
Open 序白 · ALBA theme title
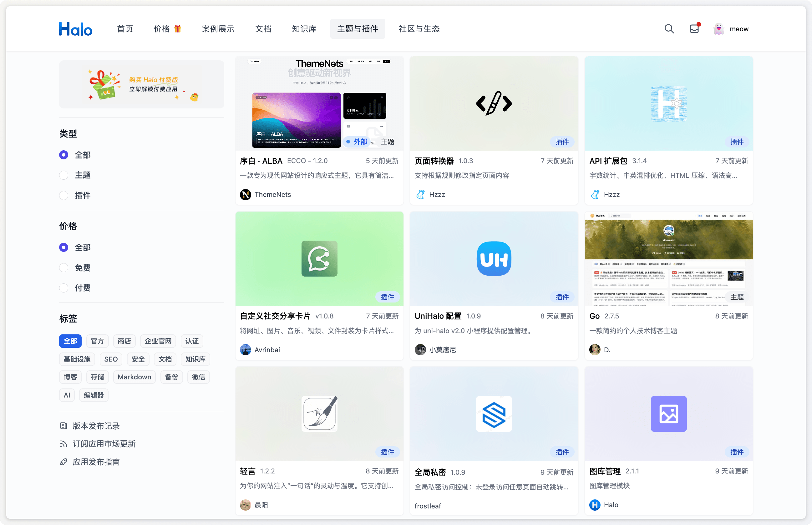(x=261, y=161)
